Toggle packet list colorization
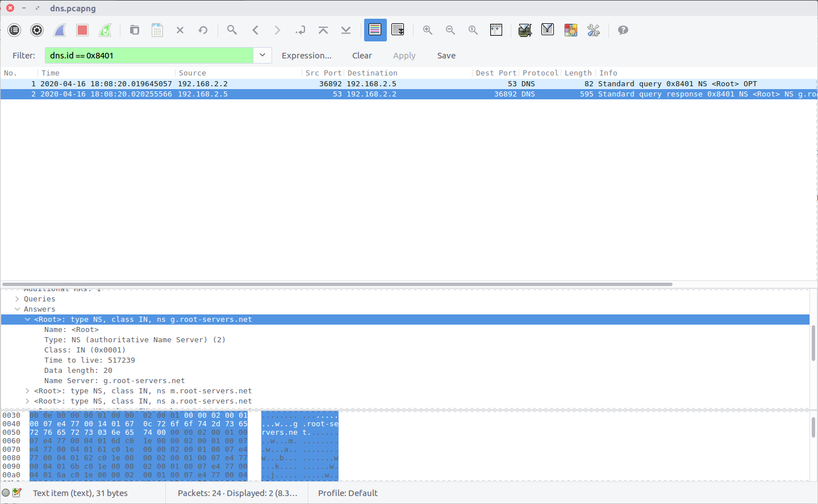 point(375,30)
